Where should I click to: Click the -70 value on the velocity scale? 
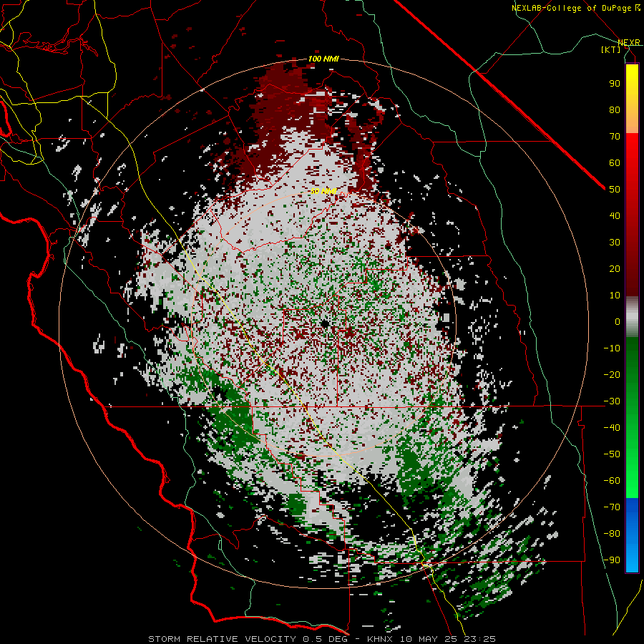[612, 507]
